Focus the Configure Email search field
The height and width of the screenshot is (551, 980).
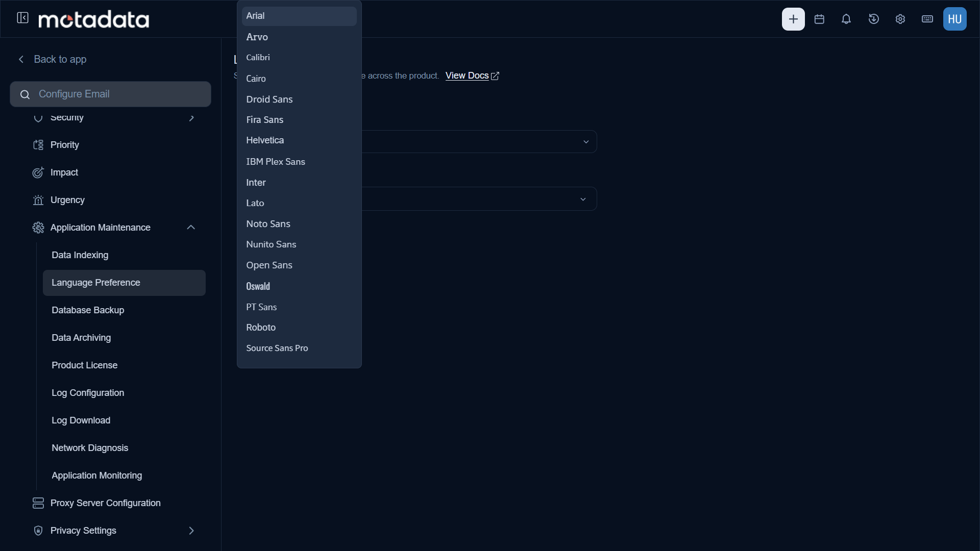(x=110, y=94)
